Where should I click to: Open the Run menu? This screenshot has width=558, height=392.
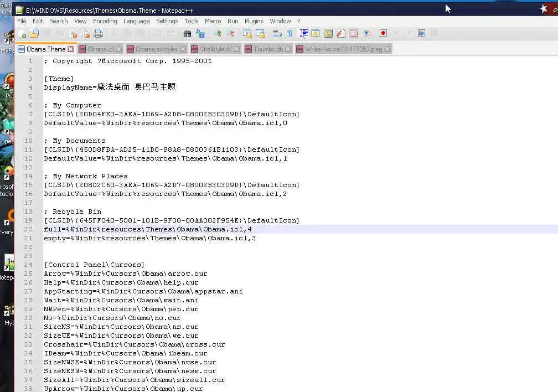point(232,21)
